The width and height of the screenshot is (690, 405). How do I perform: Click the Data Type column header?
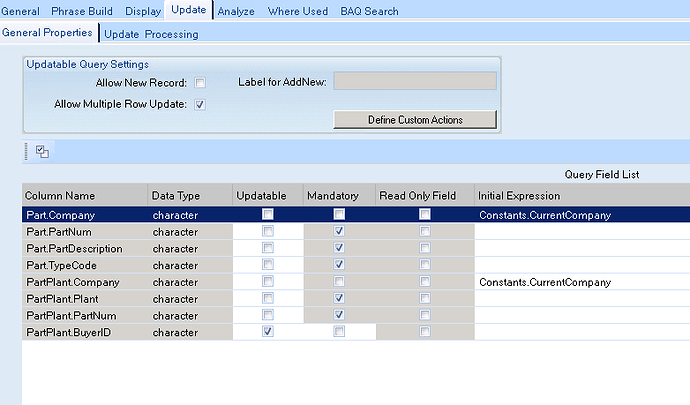click(191, 195)
